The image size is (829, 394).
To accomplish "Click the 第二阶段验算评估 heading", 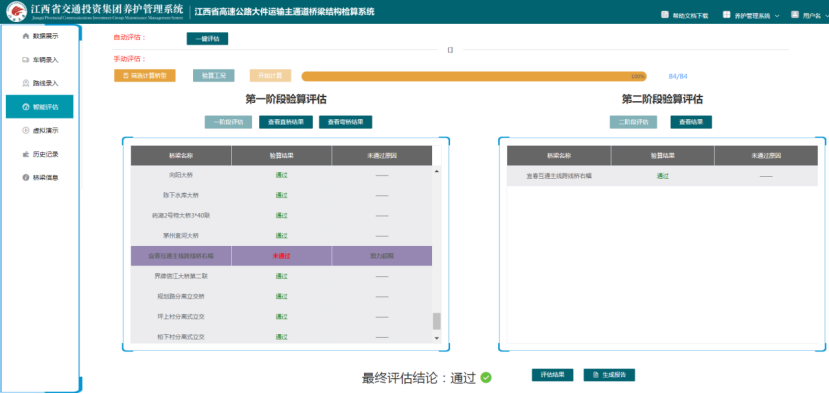I will coord(662,99).
